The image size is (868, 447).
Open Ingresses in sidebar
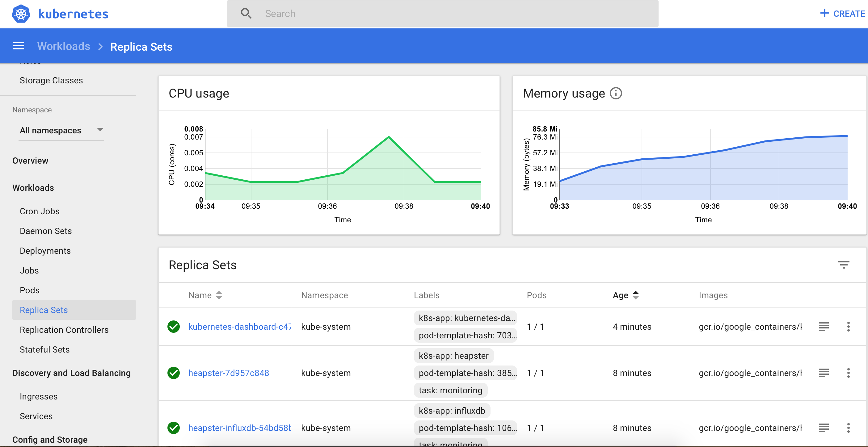38,396
